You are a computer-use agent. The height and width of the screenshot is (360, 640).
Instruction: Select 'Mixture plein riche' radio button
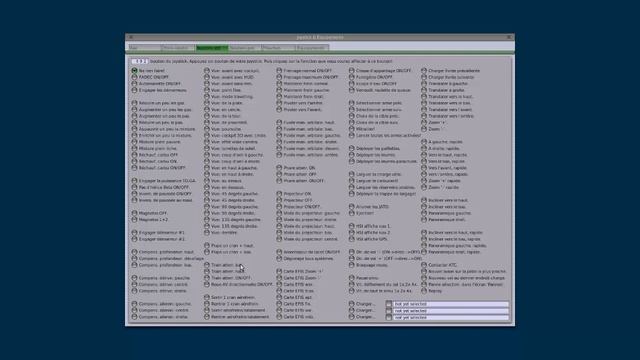click(134, 149)
